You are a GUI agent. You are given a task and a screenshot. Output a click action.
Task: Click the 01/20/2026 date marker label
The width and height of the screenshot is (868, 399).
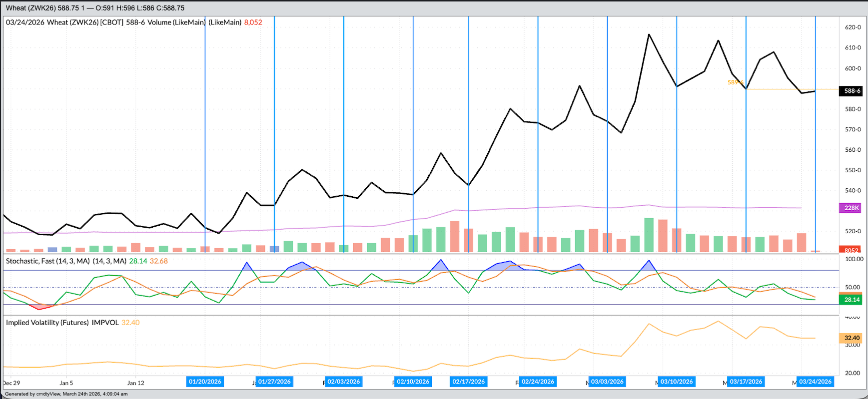click(x=205, y=382)
